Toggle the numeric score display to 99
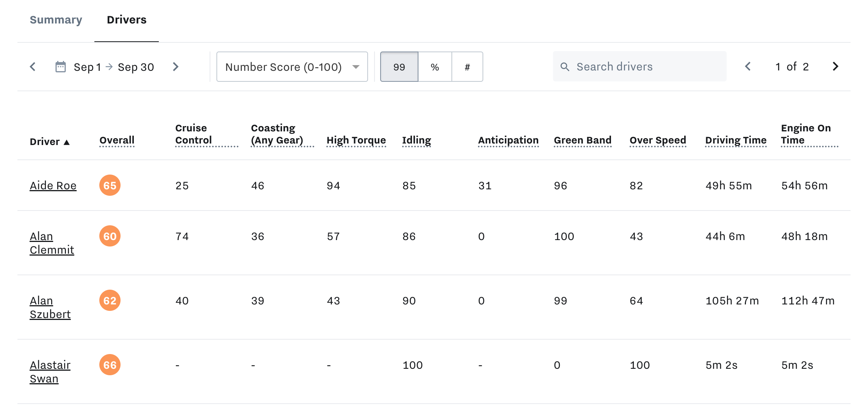Image resolution: width=868 pixels, height=415 pixels. 399,66
